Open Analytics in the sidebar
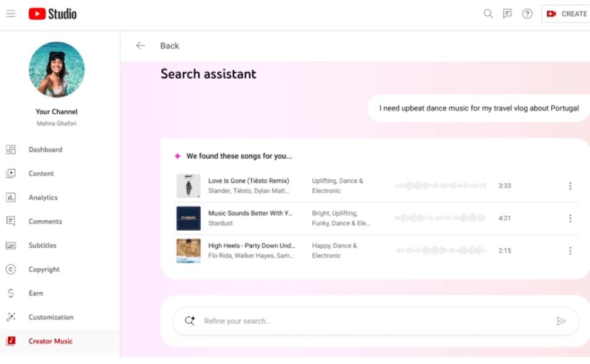 43,198
